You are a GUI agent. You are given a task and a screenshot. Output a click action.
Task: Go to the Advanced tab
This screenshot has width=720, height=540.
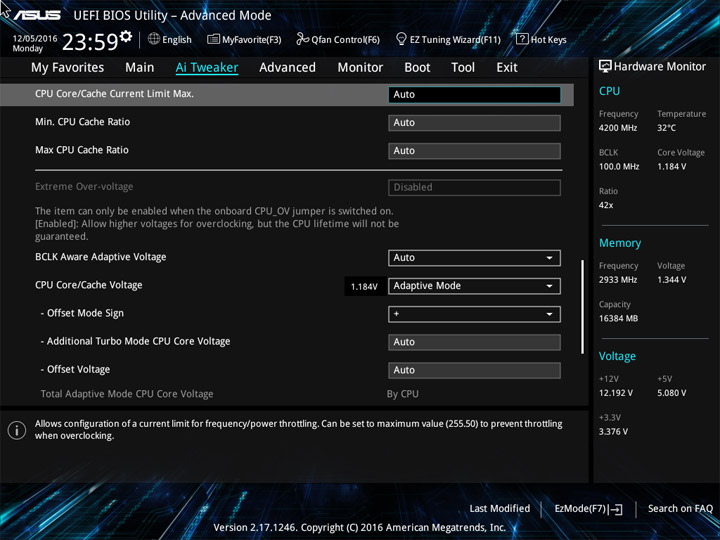click(x=287, y=68)
